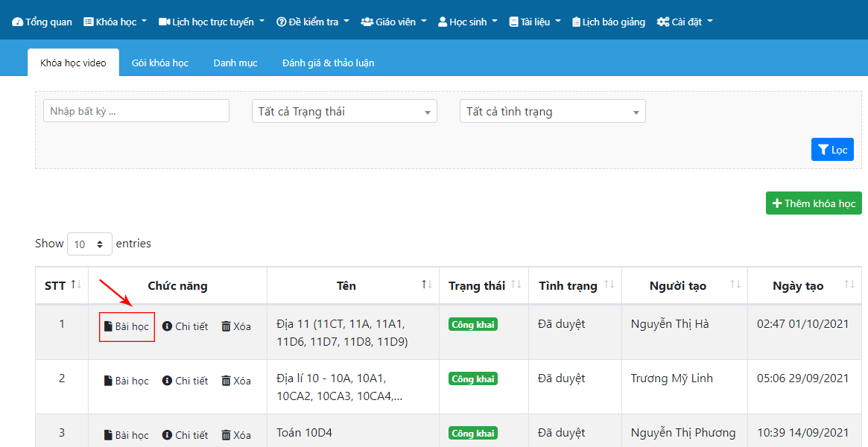This screenshot has width=868, height=447.
Task: Open Tất cả Trạng thái dropdown
Action: [x=344, y=111]
